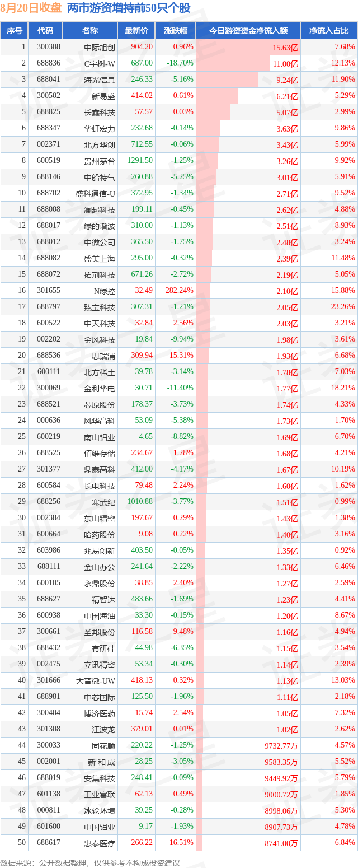
Task: Click the red inflow bar for 海光信息
Action: (x=227, y=80)
